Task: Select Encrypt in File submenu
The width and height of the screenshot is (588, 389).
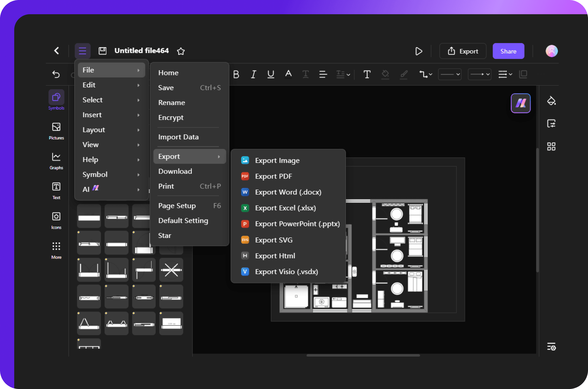Action: point(189,118)
